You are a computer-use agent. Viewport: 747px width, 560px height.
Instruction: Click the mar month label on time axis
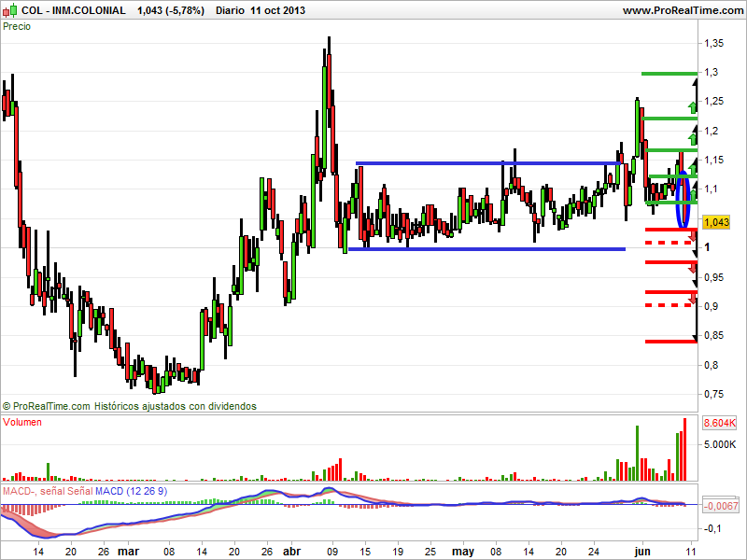click(x=129, y=552)
